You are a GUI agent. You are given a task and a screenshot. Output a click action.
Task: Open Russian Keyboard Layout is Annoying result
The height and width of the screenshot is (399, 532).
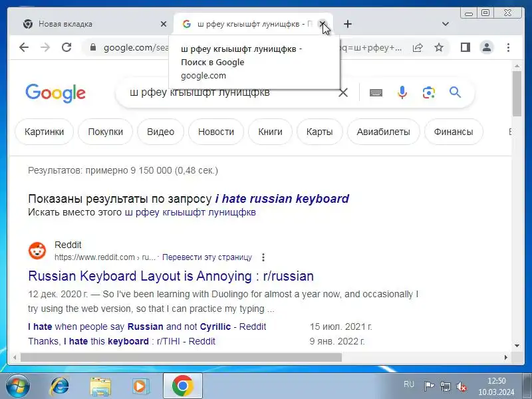(x=171, y=276)
